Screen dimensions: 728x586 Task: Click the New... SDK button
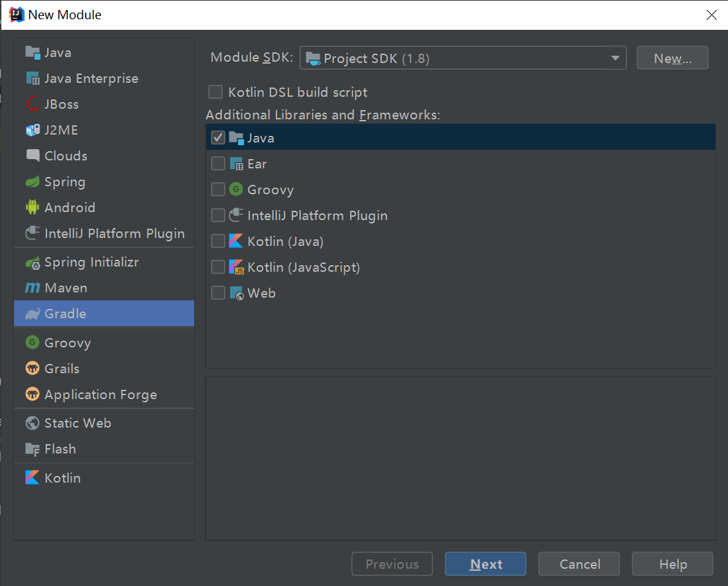[672, 58]
